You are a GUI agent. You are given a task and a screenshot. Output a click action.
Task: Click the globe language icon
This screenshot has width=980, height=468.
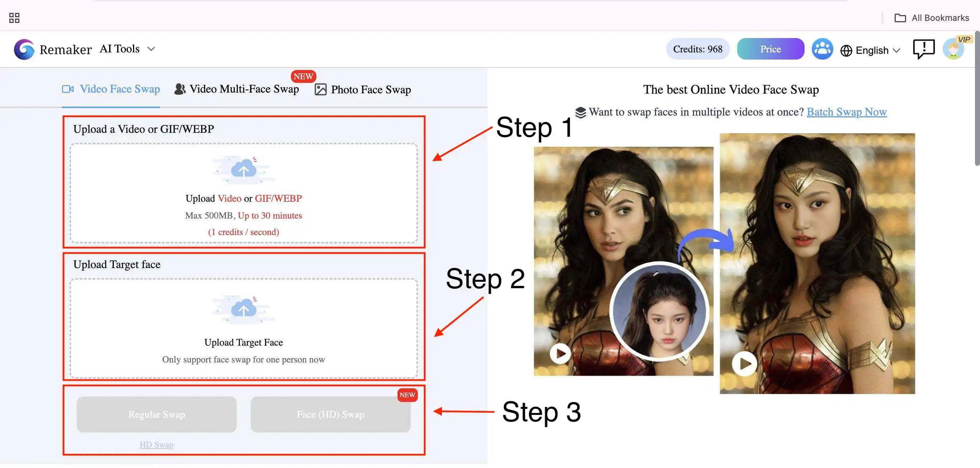click(x=846, y=51)
